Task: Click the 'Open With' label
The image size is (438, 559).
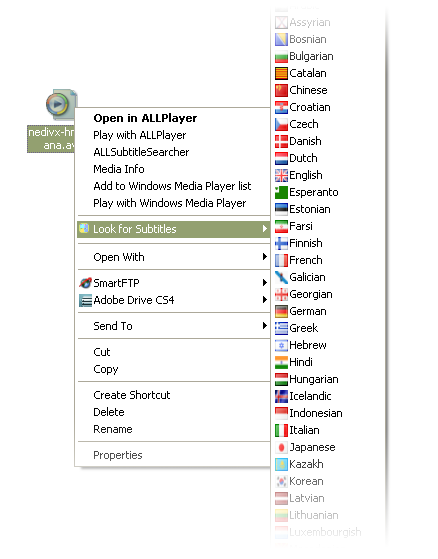Action: 119,257
